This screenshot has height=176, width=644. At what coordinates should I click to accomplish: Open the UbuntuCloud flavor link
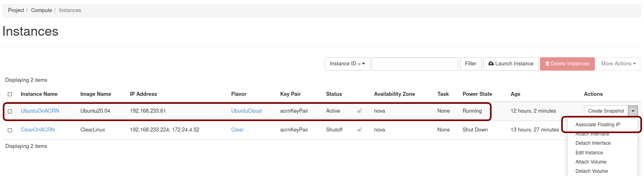[246, 111]
